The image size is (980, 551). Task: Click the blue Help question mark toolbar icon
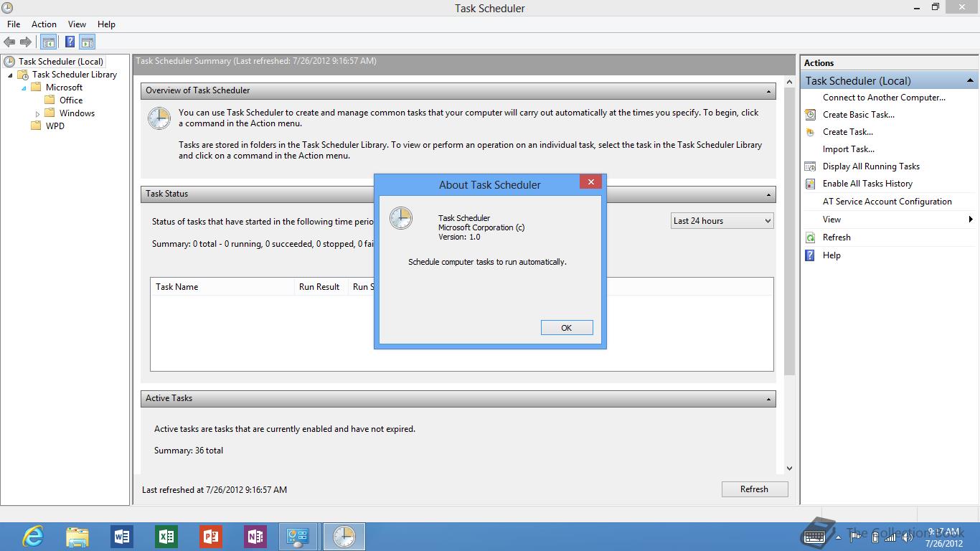point(70,42)
